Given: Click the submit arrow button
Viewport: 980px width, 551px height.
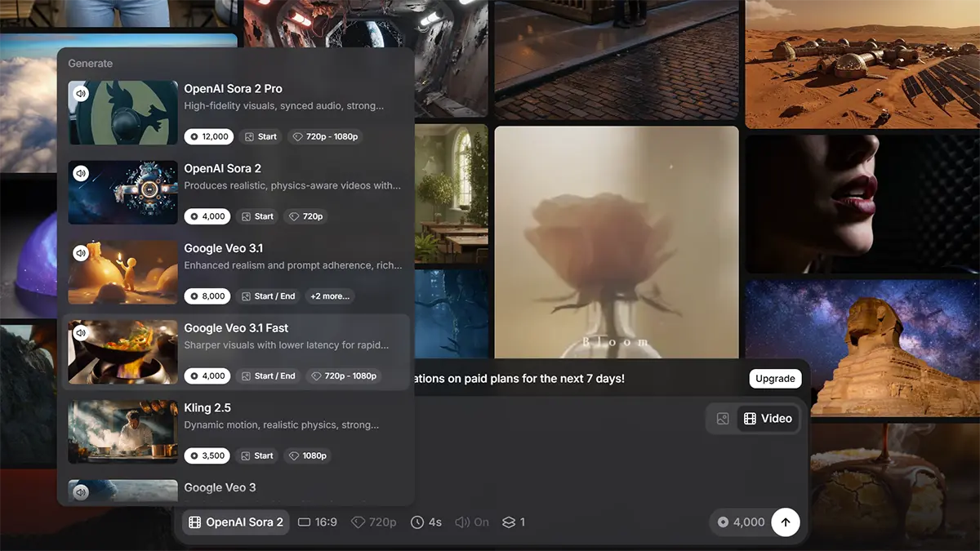Looking at the screenshot, I should pos(785,522).
